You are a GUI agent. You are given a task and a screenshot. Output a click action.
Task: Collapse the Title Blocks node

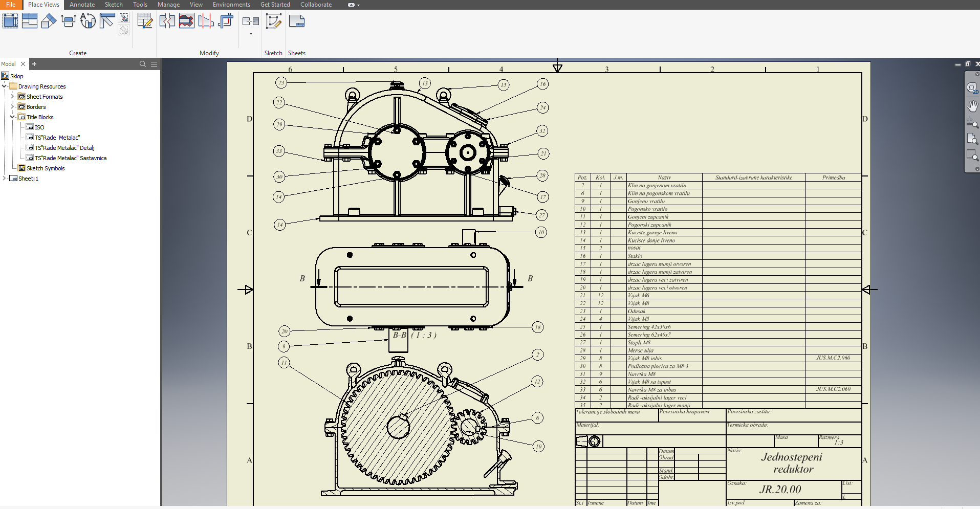pos(12,117)
